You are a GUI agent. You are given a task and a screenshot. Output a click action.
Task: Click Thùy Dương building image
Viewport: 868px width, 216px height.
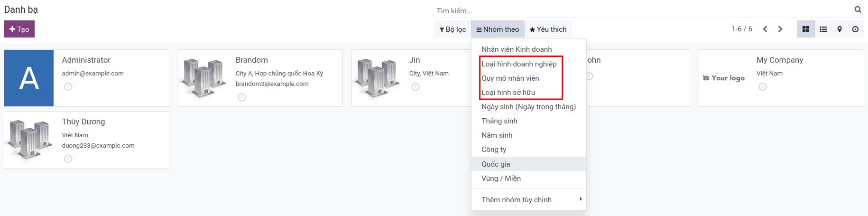click(x=29, y=140)
